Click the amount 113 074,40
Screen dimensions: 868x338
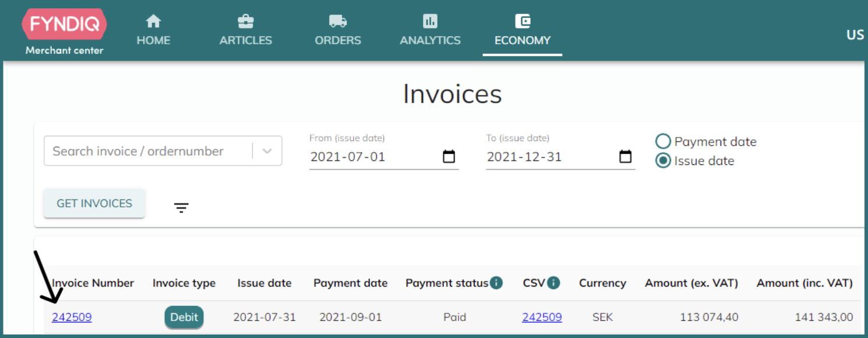click(709, 317)
